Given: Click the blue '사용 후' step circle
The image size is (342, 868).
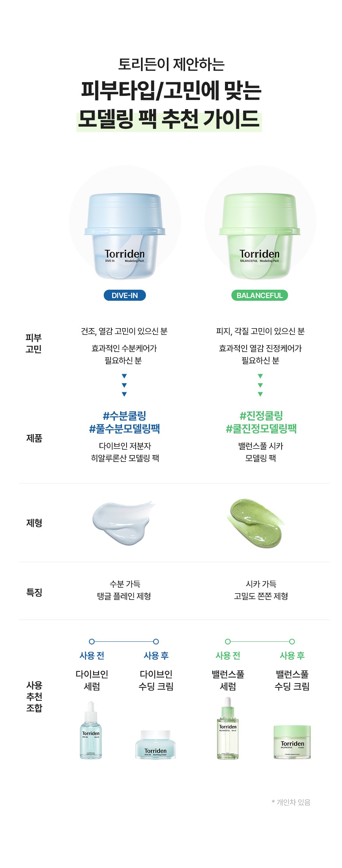Looking at the screenshot, I should (156, 641).
